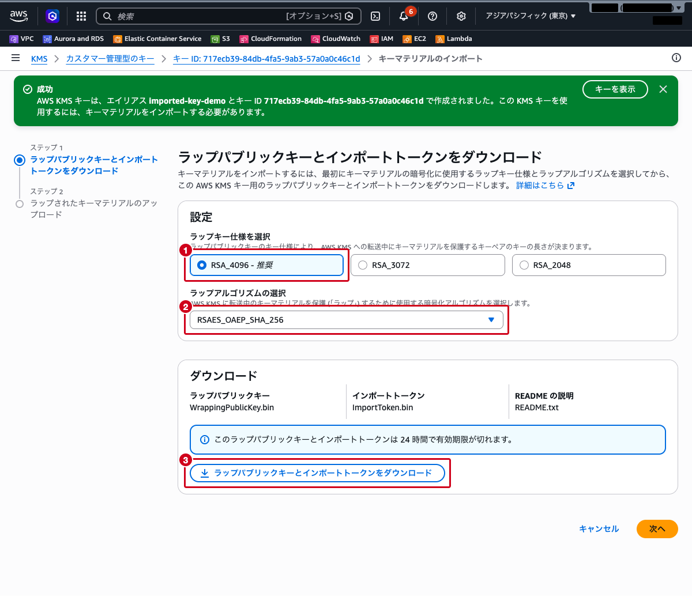Click the purple console icon beside the AWS logo

point(52,16)
